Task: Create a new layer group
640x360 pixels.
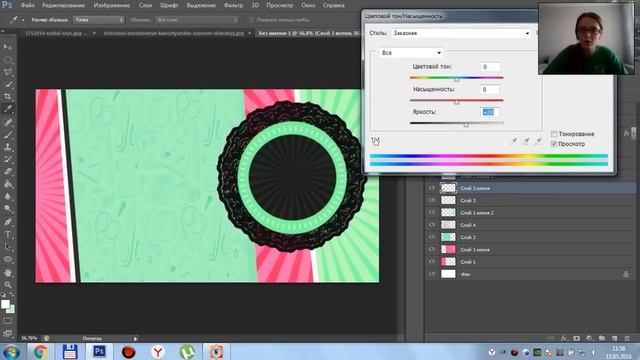Action: pos(602,338)
